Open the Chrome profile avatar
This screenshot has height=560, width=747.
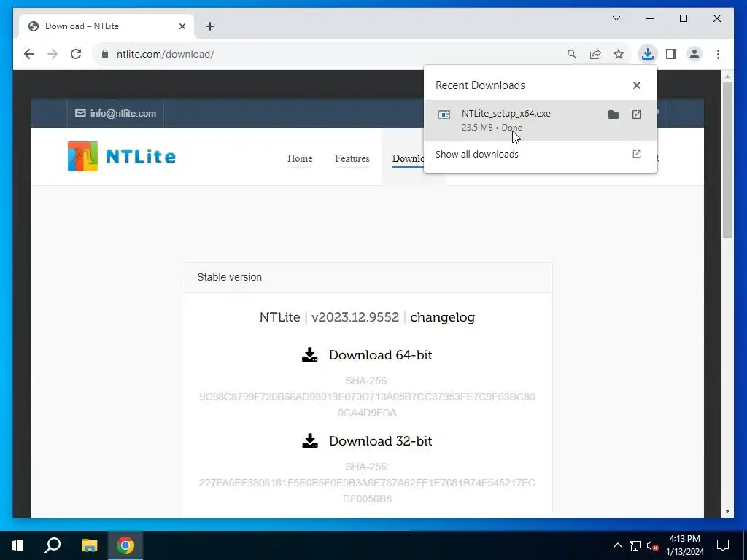[x=694, y=54]
